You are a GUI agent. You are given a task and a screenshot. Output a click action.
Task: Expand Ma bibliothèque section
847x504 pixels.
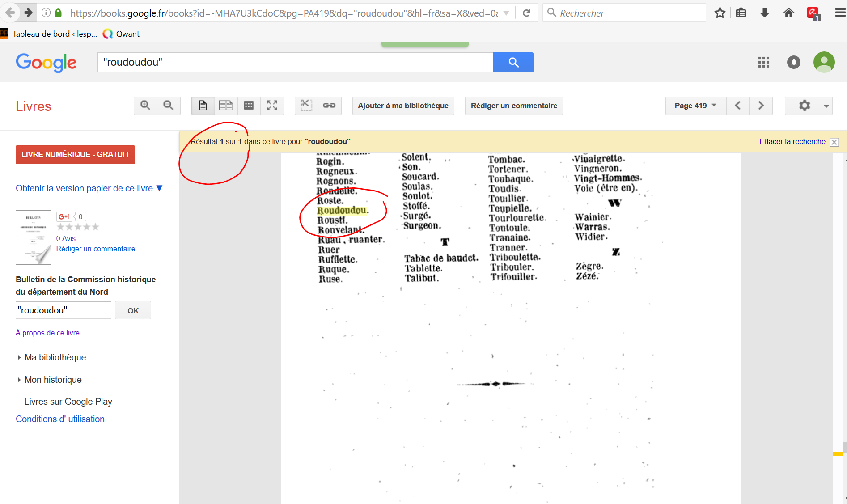coord(55,357)
